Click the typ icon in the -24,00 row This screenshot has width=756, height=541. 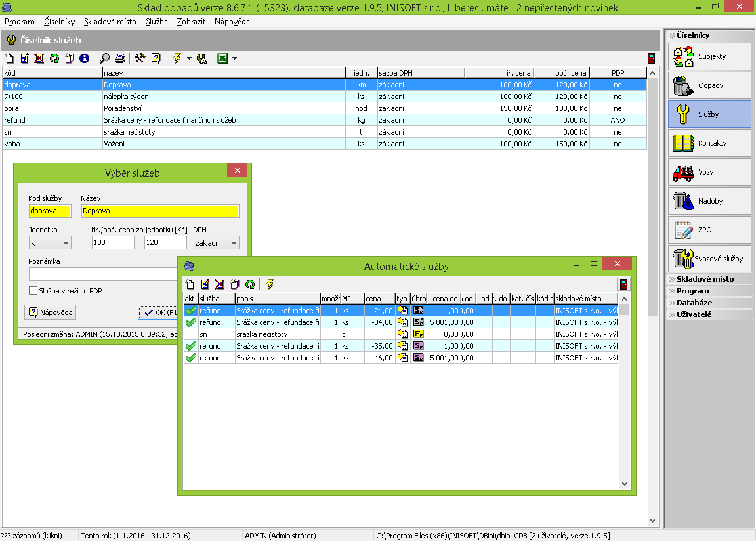[x=402, y=311]
